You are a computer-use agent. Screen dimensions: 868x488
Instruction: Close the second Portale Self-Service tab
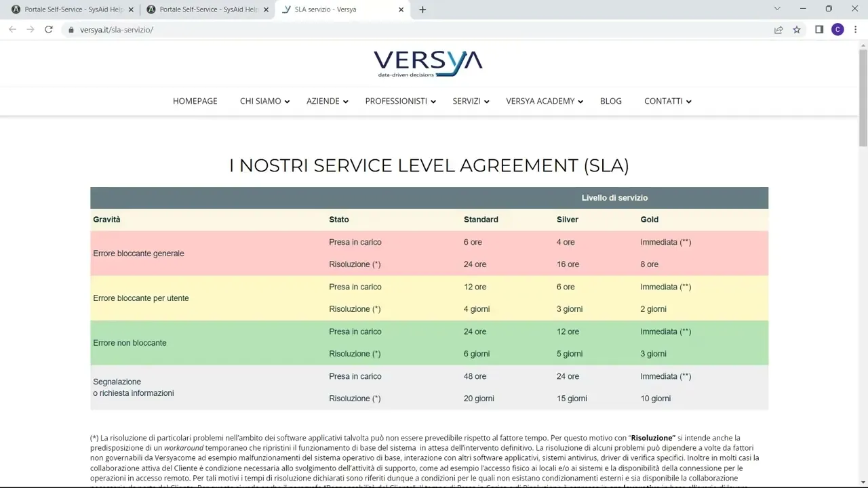tap(266, 9)
